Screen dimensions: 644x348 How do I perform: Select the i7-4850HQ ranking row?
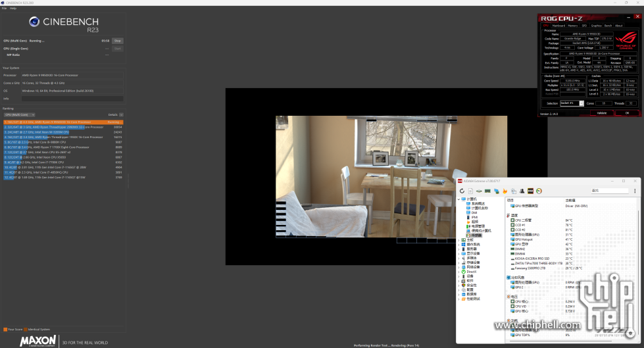(x=63, y=172)
